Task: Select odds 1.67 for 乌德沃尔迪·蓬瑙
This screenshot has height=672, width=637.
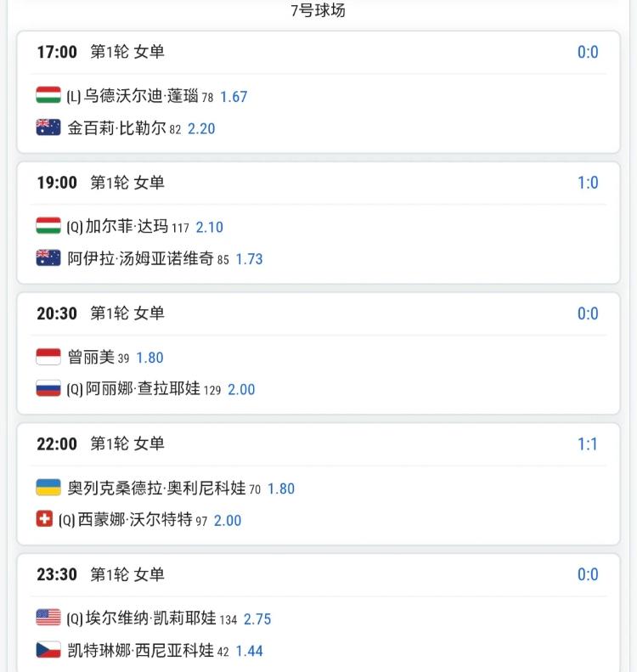Action: [234, 97]
